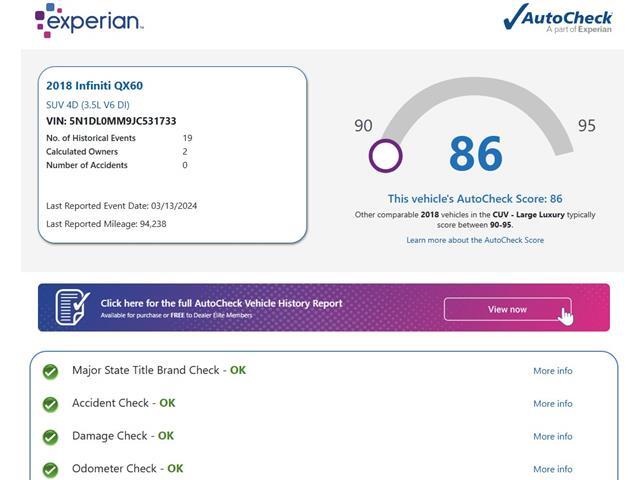The width and height of the screenshot is (640, 480).
Task: Click the Dealer Elite Members availability note
Action: click(176, 315)
